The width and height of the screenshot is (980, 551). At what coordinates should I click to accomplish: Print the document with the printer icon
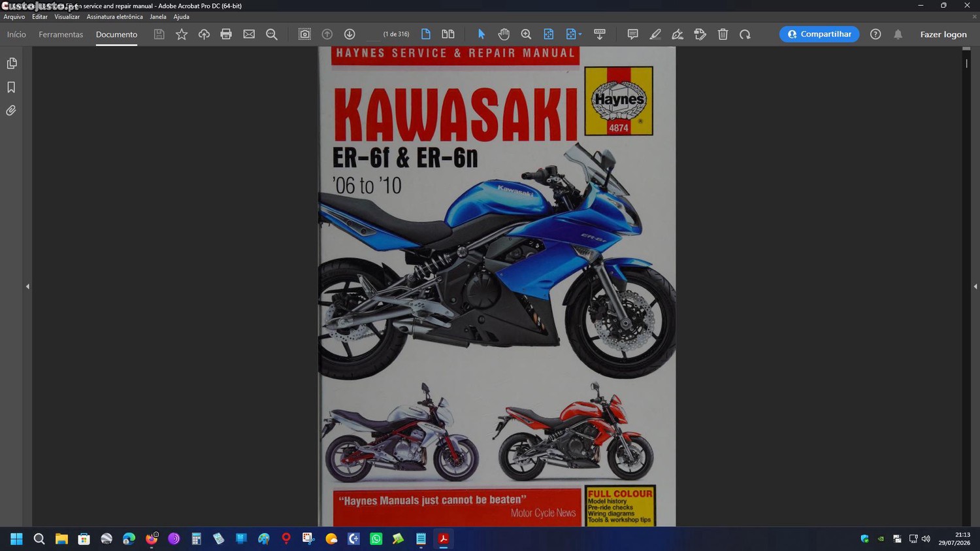click(226, 34)
